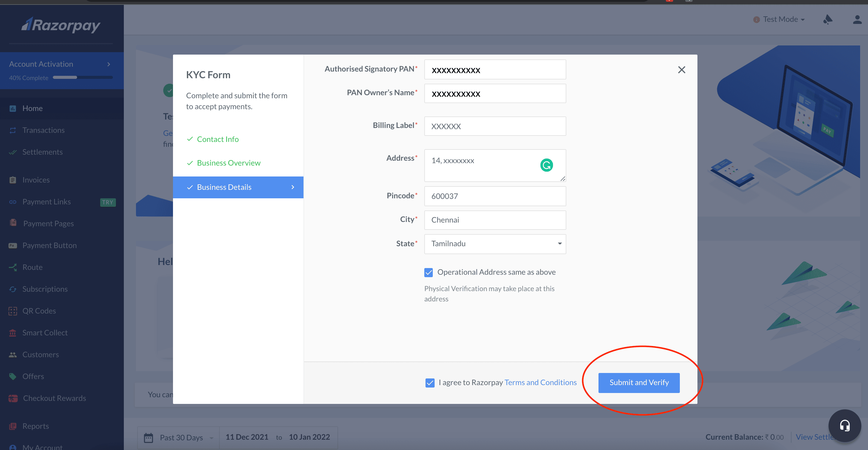Toggle the agree to Terms checkbox

coord(430,383)
